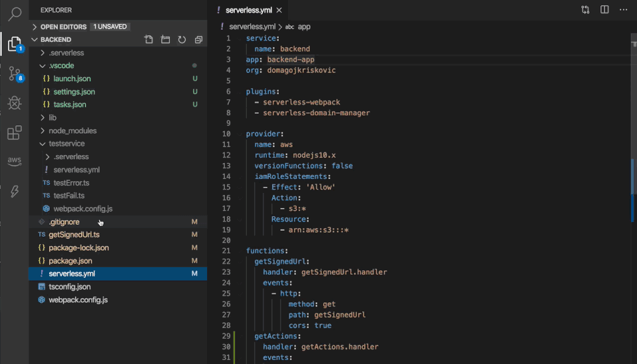Create a new folder in BACKEND

click(165, 39)
